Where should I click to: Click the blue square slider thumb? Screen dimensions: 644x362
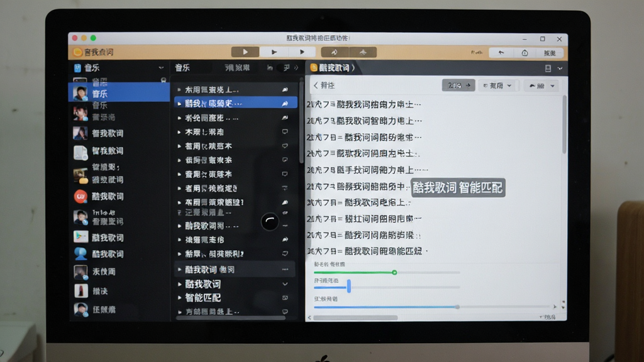tap(348, 286)
